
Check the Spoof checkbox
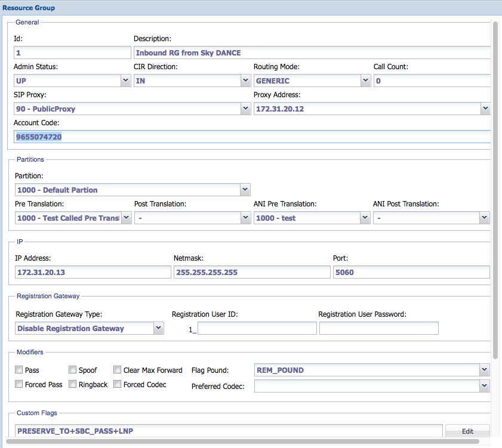[73, 370]
